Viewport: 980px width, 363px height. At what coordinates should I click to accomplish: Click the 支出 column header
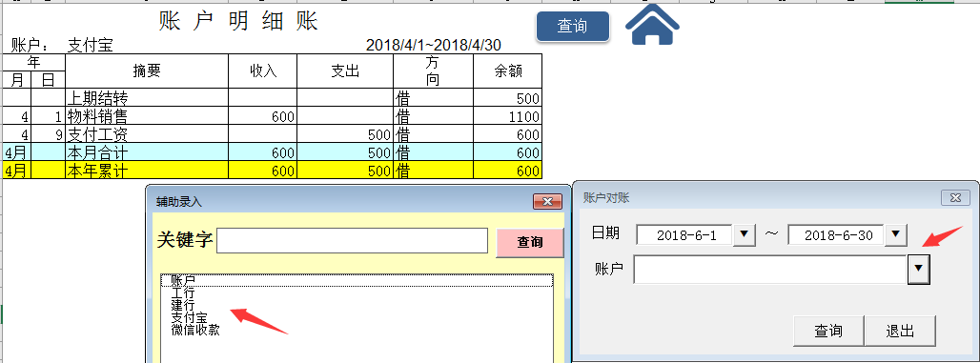[345, 71]
